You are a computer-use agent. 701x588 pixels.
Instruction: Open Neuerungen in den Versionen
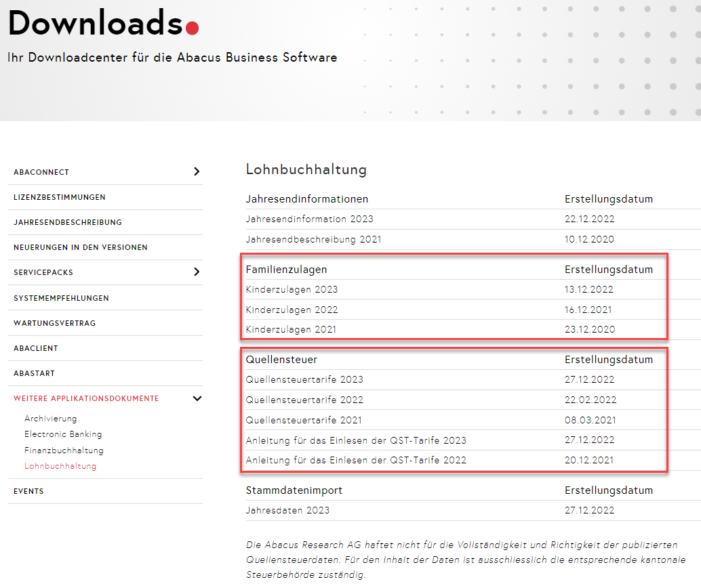coord(81,247)
